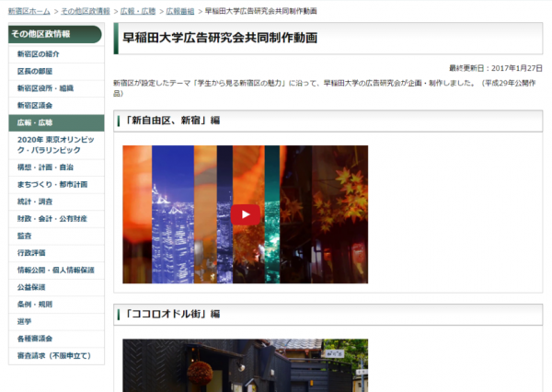Click the 「新自由区、新宿」編 section heading
Viewport: 552px width, 392px height.
coord(172,121)
